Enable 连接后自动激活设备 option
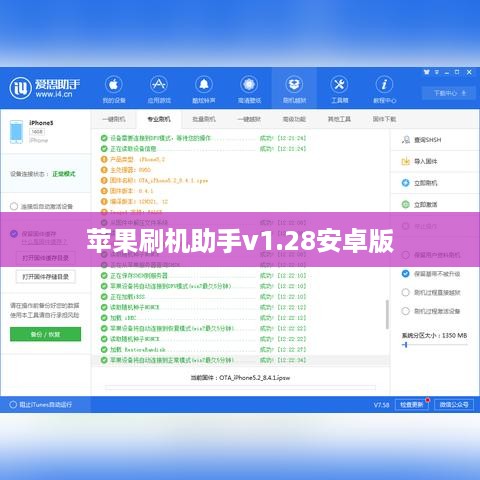Viewport: 480px width, 480px height. coord(14,206)
